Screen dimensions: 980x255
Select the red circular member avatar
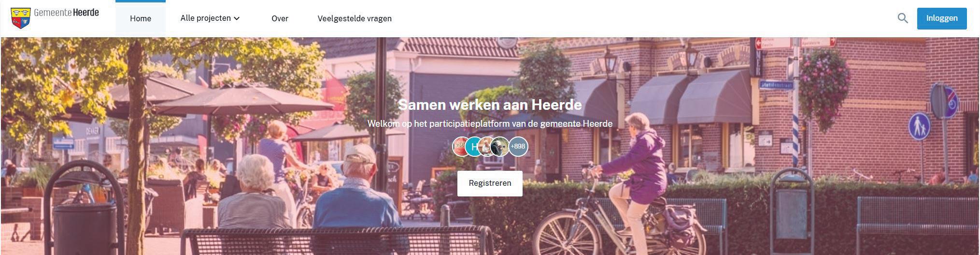(x=462, y=146)
